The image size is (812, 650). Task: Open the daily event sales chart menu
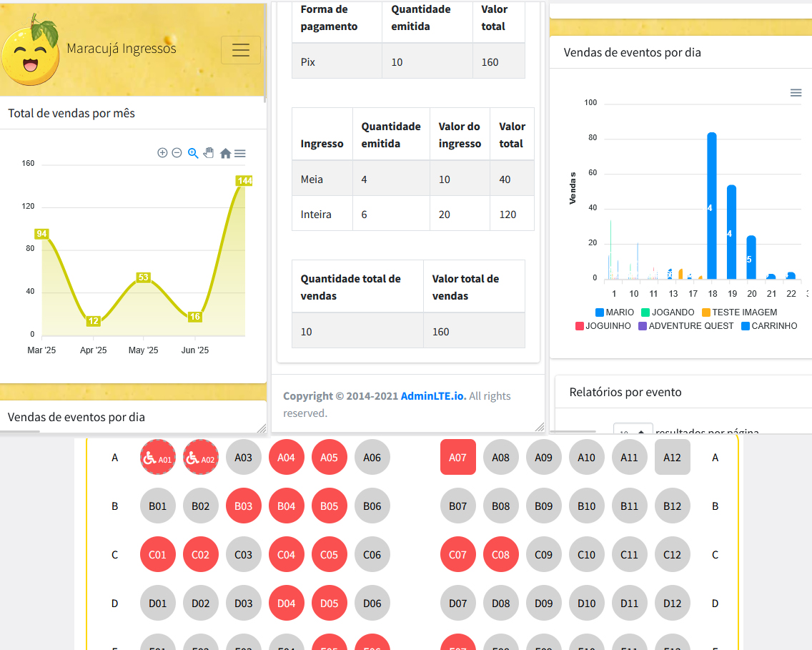[796, 93]
